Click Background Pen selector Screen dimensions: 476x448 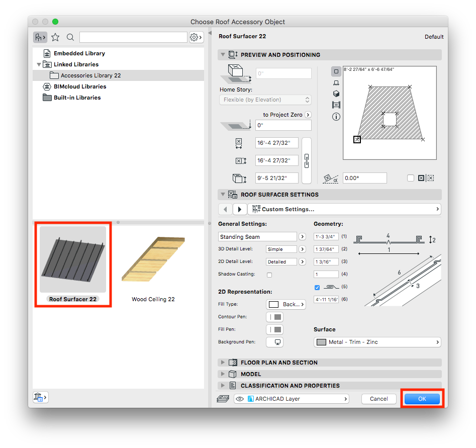coord(275,342)
